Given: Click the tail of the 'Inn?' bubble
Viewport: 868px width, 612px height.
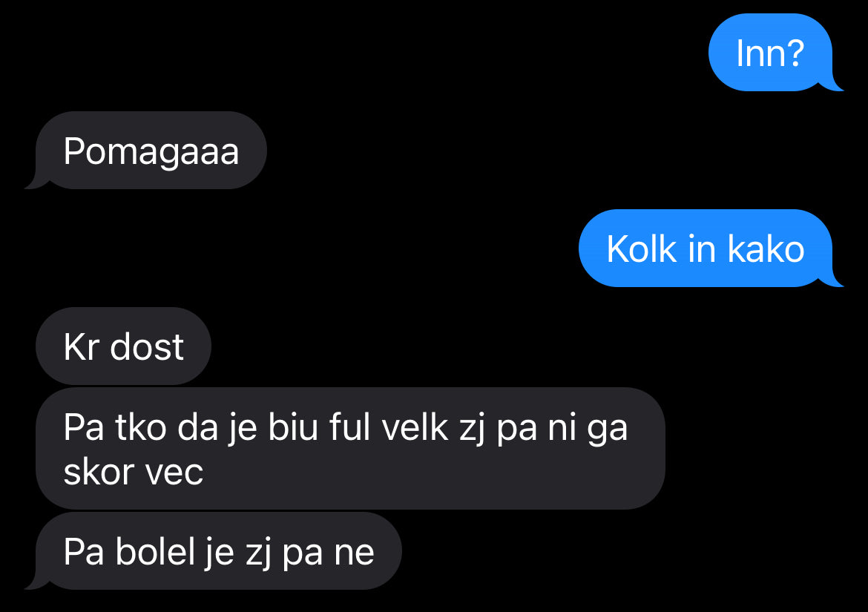Looking at the screenshot, I should click(x=831, y=84).
